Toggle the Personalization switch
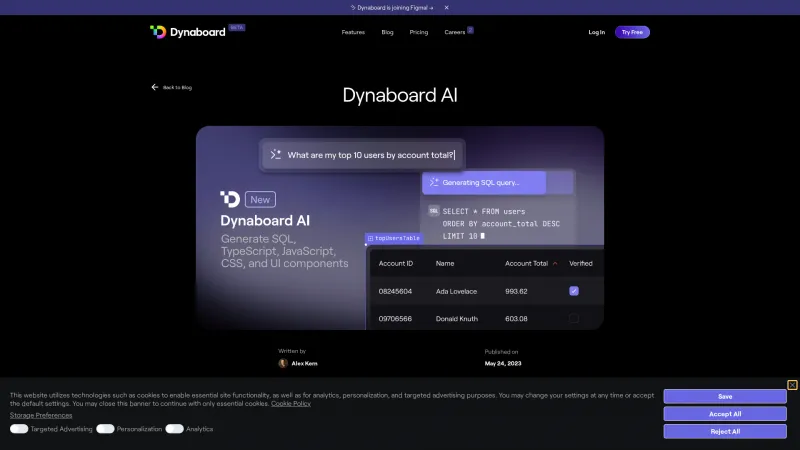The width and height of the screenshot is (800, 450). coord(105,429)
